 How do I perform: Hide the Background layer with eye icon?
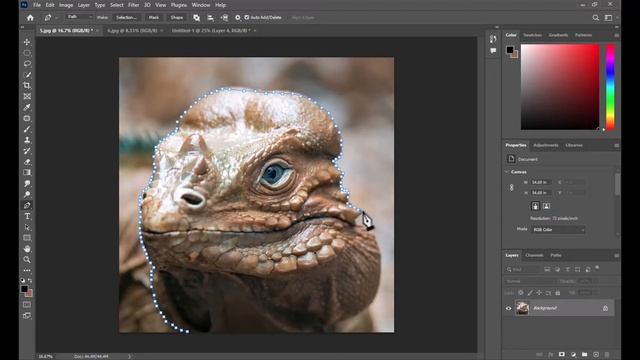[509, 308]
